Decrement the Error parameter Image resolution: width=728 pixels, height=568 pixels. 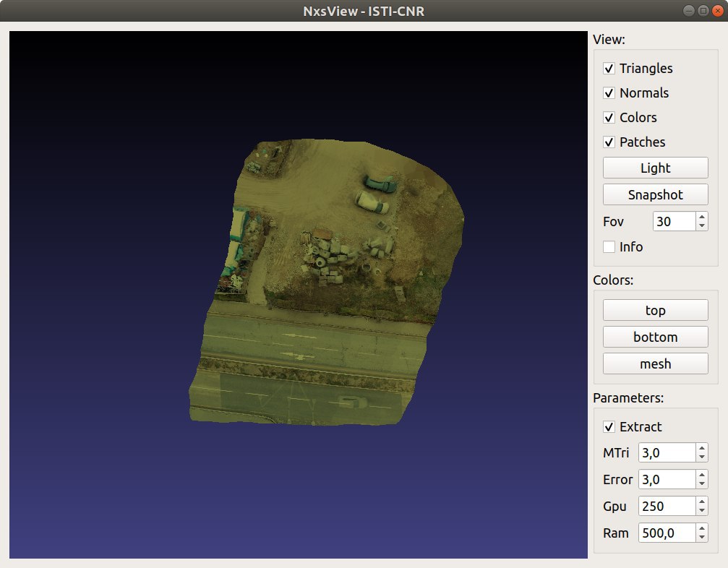(701, 483)
